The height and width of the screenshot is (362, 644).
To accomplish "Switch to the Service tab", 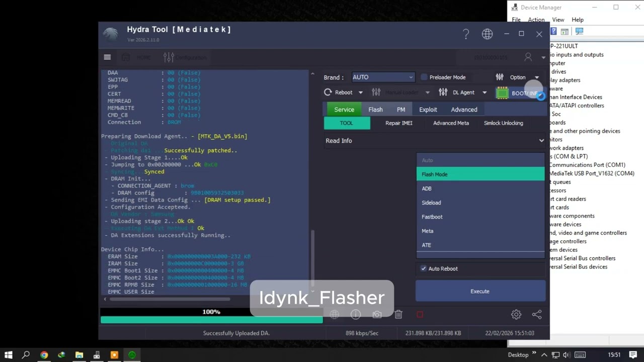I will [344, 110].
